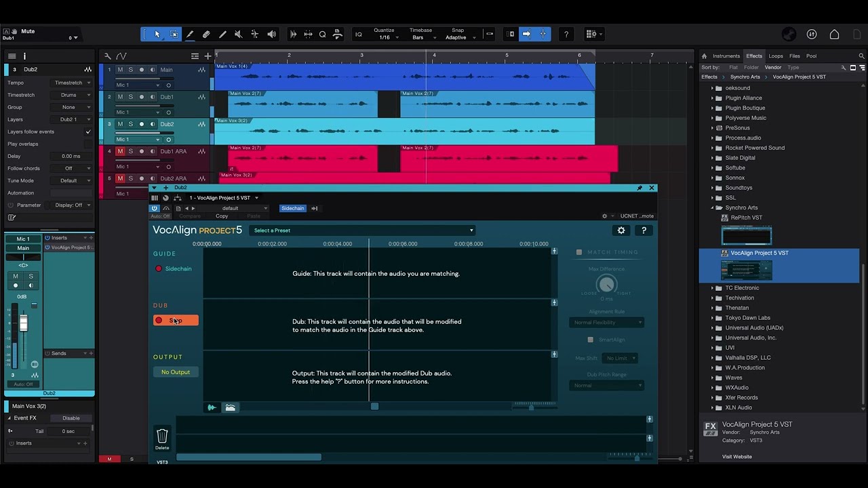Toggle the Layers follow events checkbox
Screen dimensions: 868x488
point(87,131)
